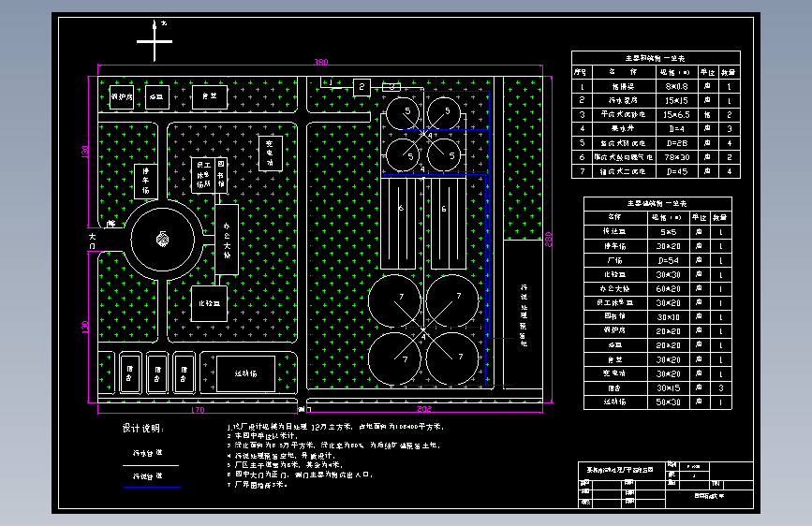Image resolution: width=812 pixels, height=526 pixels.
Task: Click the blue sludge pipe legend line
Action: point(152,488)
